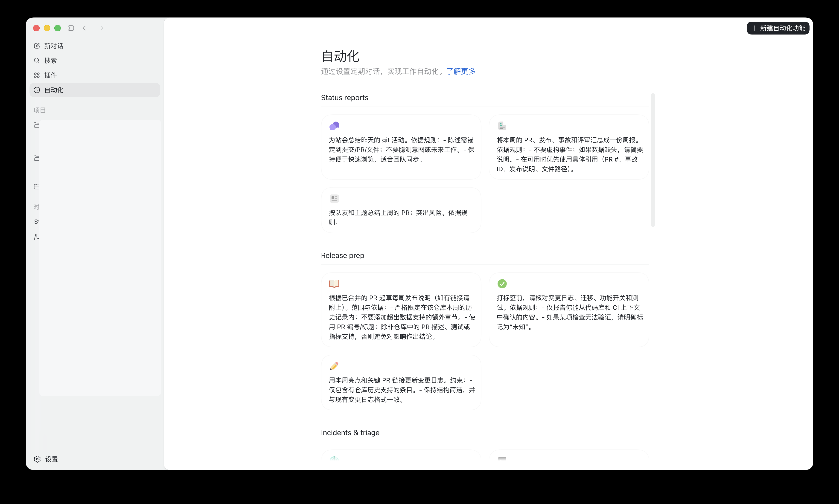The image size is (839, 504).
Task: Click the 新建自动化功能 button
Action: 778,28
